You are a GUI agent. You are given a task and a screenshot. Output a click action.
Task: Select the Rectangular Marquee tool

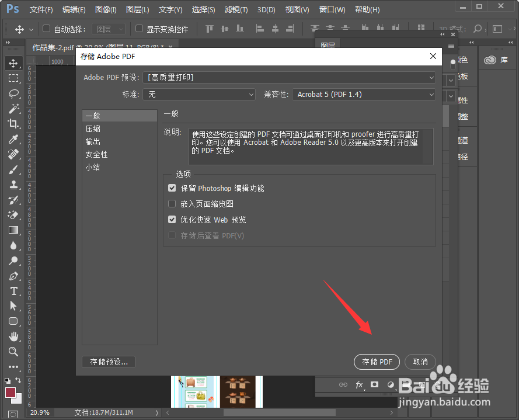click(x=13, y=78)
